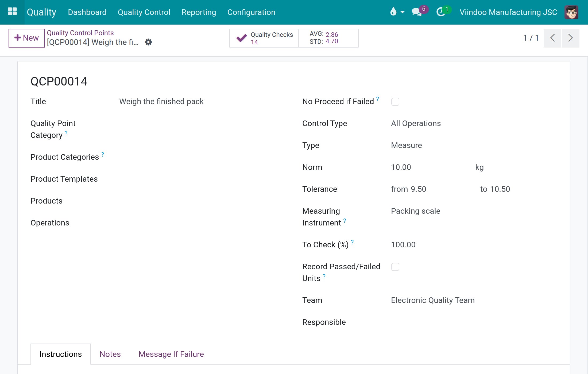Show help tooltip for Product Categories
This screenshot has width=588, height=374.
click(x=103, y=154)
